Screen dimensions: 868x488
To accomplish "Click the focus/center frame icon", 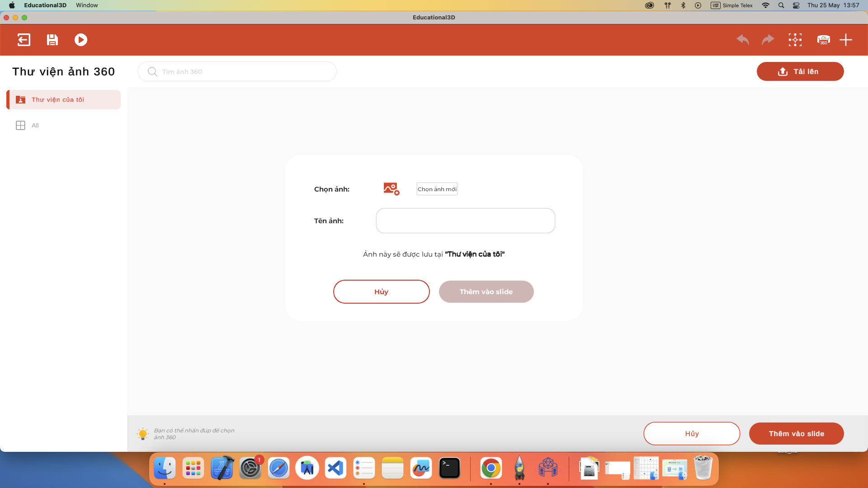I will pyautogui.click(x=795, y=40).
